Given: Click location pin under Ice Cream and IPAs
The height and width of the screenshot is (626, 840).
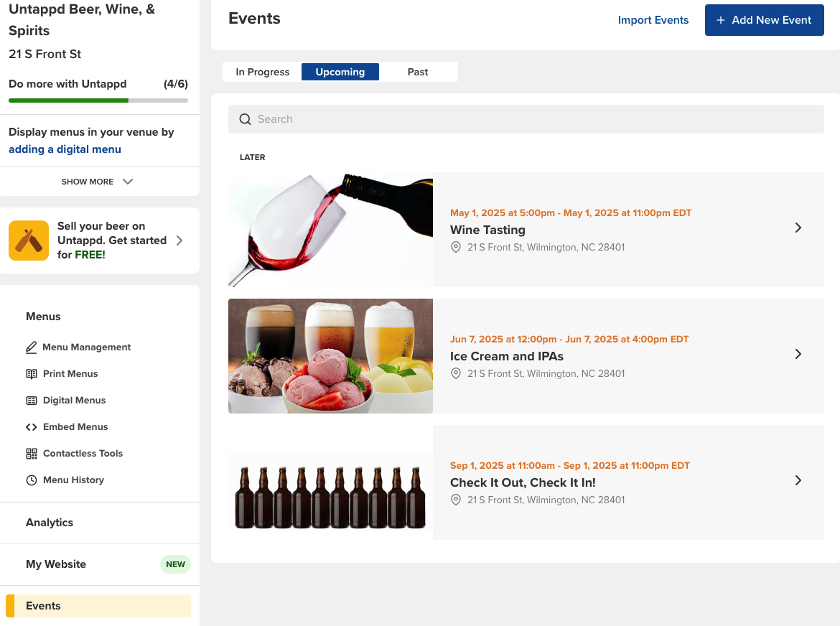Looking at the screenshot, I should [x=456, y=374].
